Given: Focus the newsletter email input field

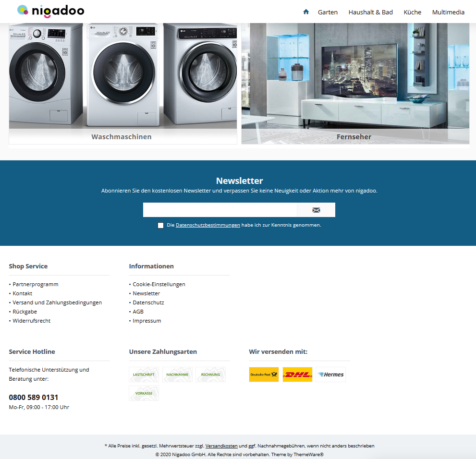Looking at the screenshot, I should pyautogui.click(x=220, y=210).
